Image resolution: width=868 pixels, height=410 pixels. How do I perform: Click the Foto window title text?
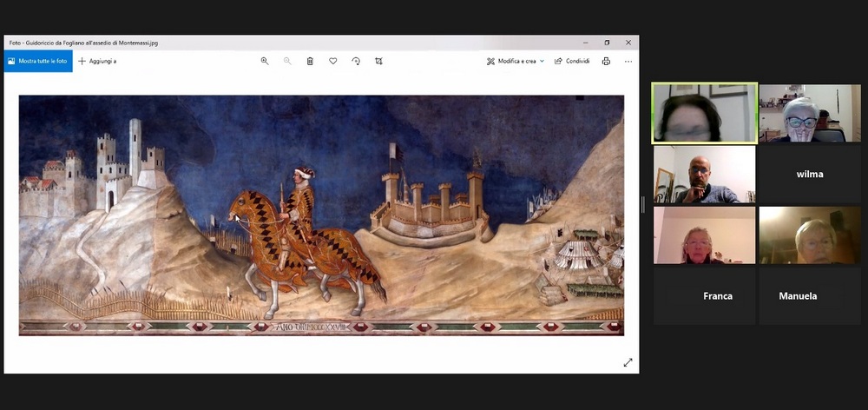83,43
